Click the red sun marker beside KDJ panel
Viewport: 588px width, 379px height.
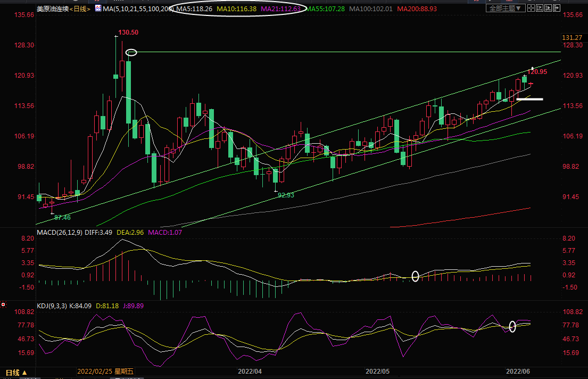pyautogui.click(x=4, y=305)
